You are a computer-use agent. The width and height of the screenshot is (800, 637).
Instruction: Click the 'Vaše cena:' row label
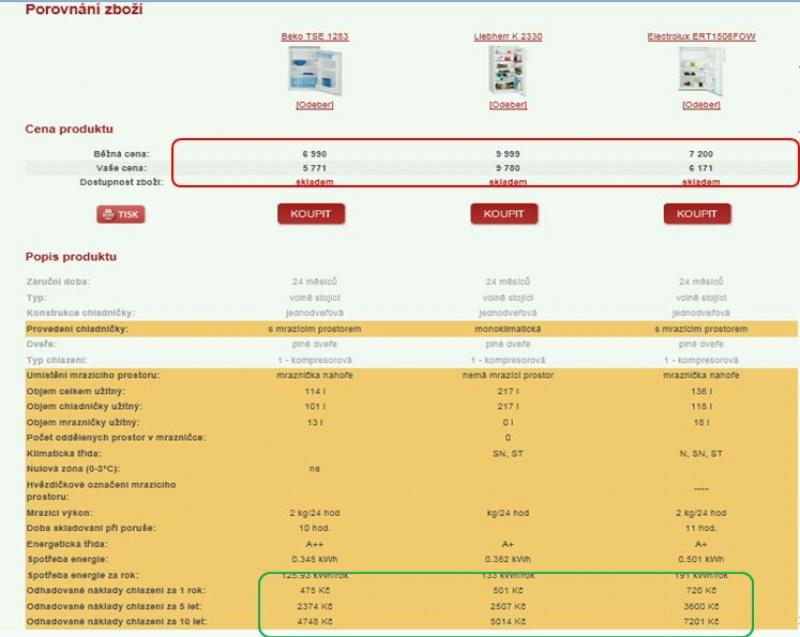pos(121,168)
